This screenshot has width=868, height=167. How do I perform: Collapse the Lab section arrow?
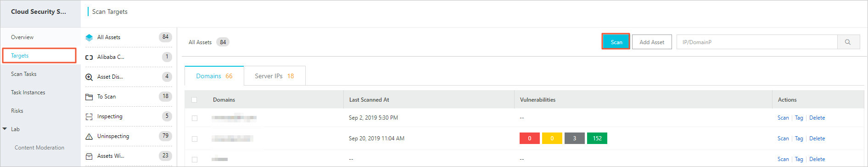[5, 129]
